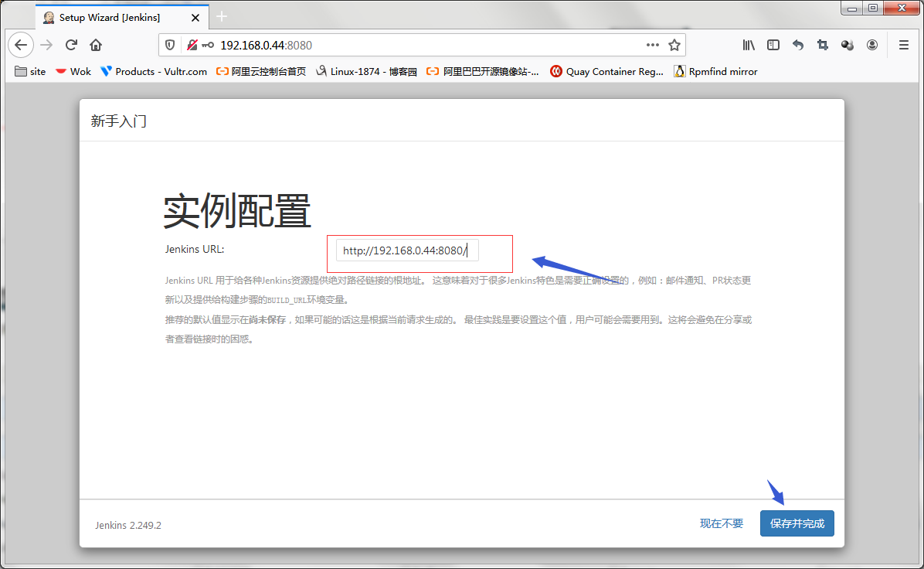The width and height of the screenshot is (924, 569).
Task: Open the site bookmarks folder
Action: 30,71
